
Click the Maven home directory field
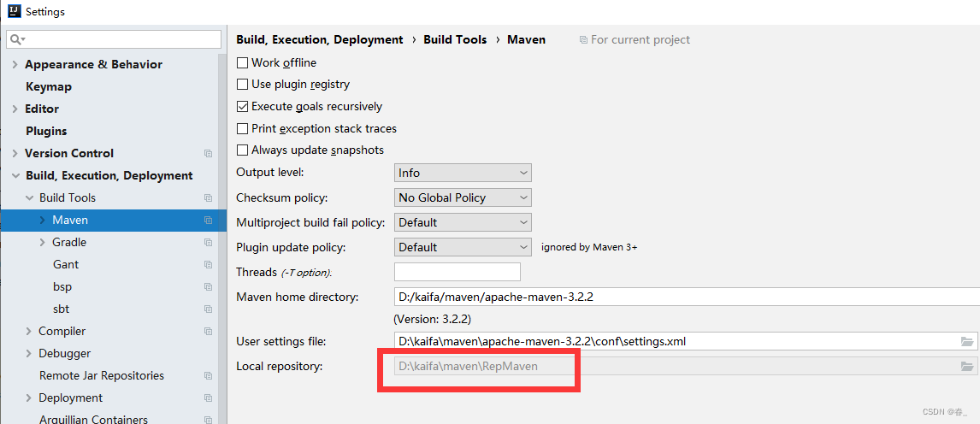coord(687,297)
